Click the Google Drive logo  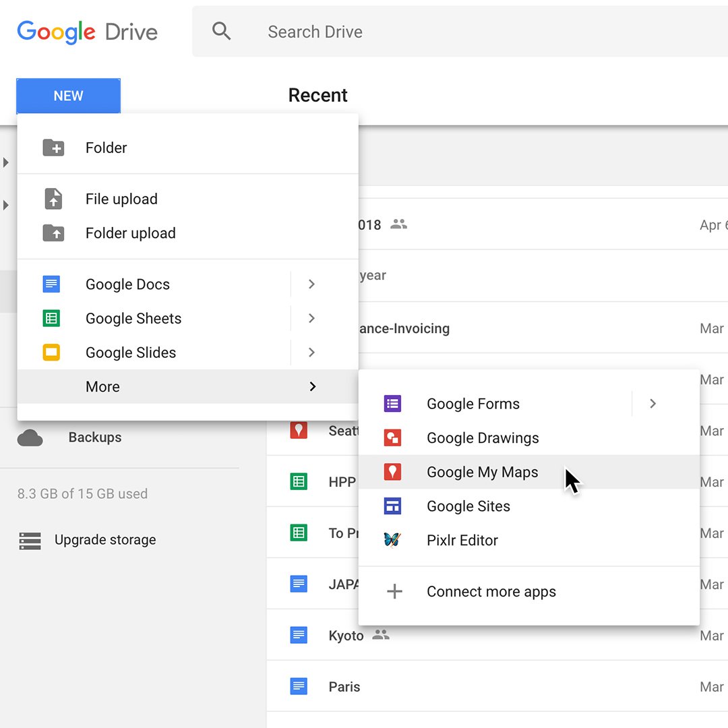[x=87, y=32]
